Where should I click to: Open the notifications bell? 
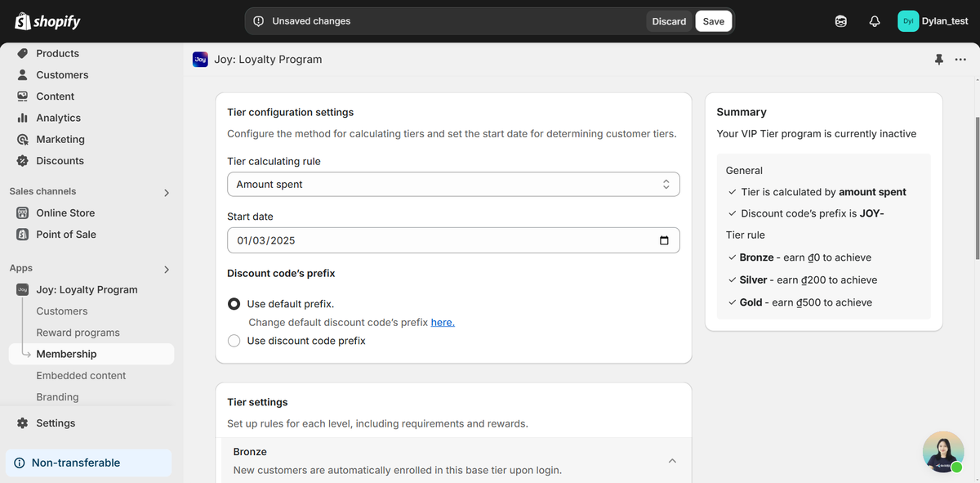[x=875, y=21]
